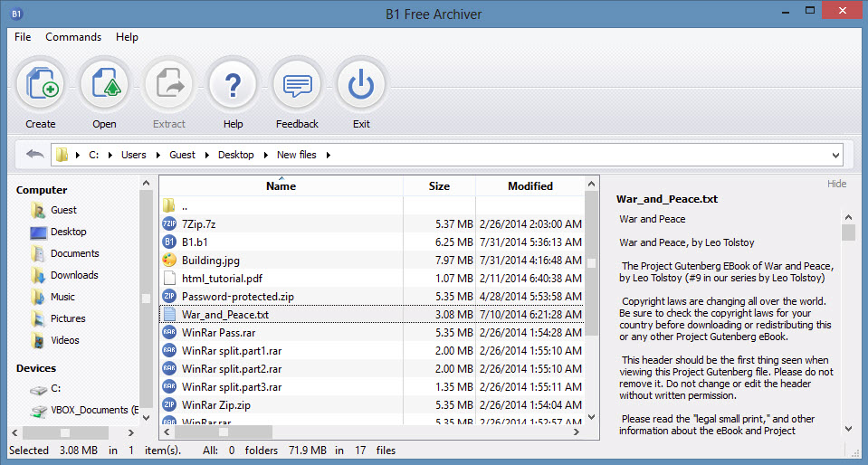Click the WinRar Pass.rar icon
The height and width of the screenshot is (465, 868).
point(169,333)
